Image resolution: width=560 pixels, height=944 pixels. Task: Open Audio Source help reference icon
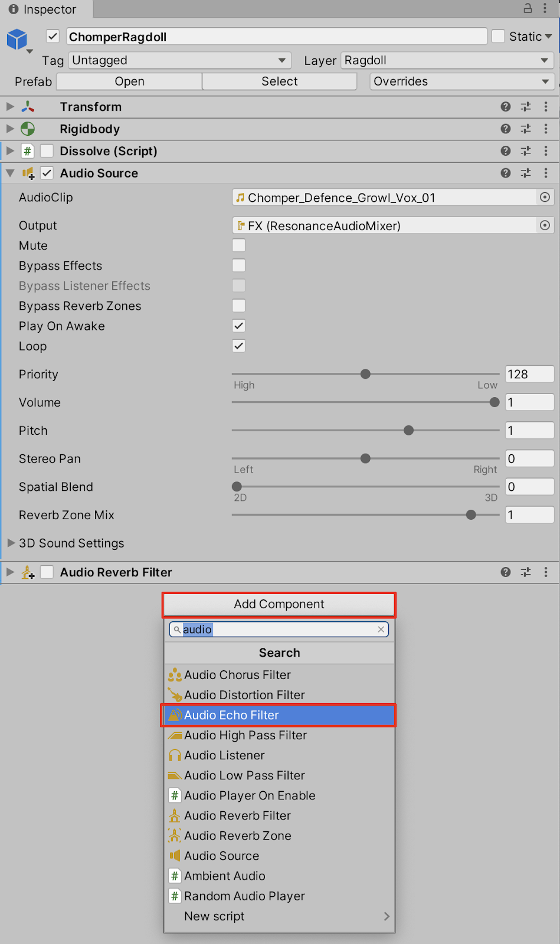click(x=506, y=173)
